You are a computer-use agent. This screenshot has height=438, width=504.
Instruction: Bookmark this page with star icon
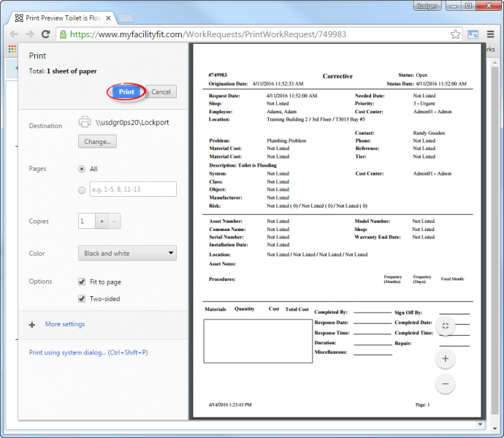[x=455, y=34]
